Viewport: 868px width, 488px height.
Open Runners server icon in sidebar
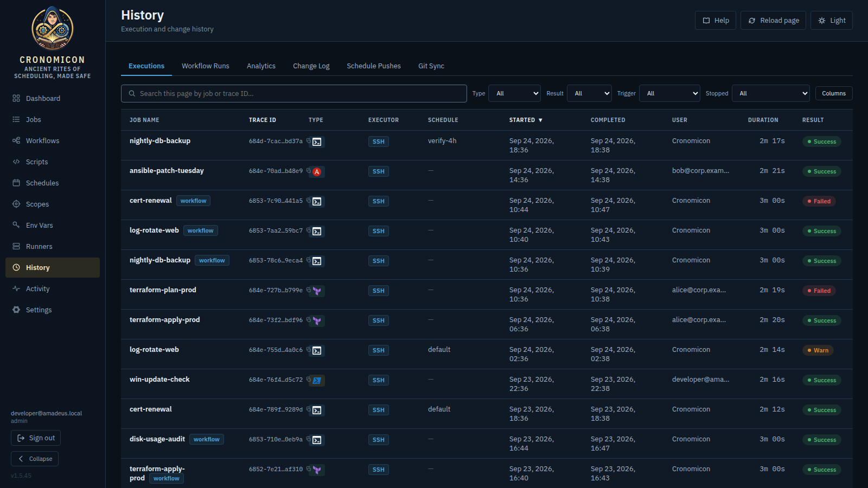pyautogui.click(x=16, y=246)
